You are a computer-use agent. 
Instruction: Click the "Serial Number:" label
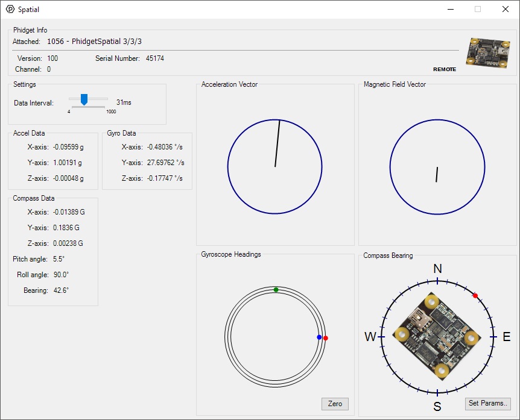click(x=118, y=58)
